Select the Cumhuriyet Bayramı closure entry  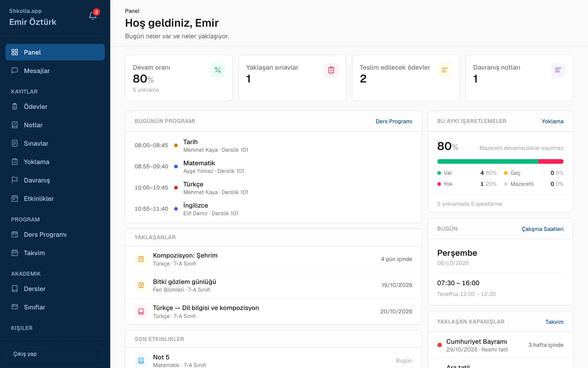(500, 345)
